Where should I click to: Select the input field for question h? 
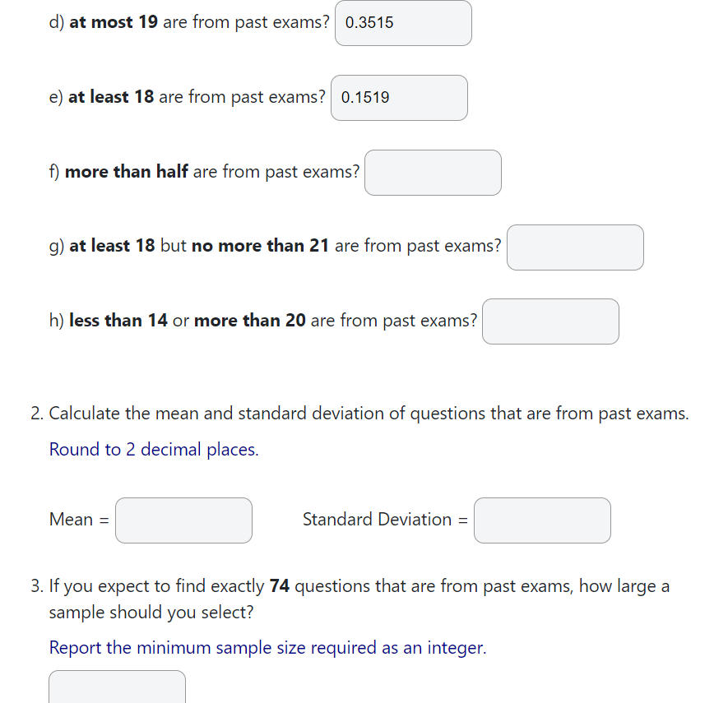click(x=549, y=321)
